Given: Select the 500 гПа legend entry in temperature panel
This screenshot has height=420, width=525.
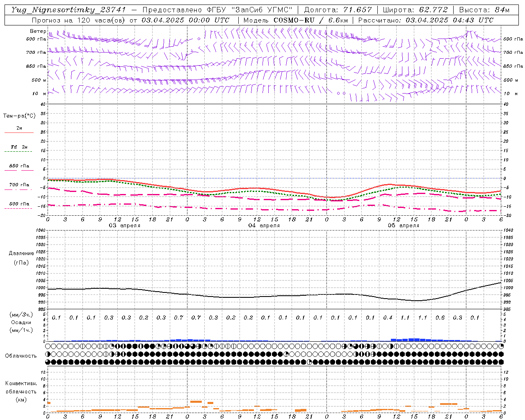Looking at the screenshot, I should point(19,204).
